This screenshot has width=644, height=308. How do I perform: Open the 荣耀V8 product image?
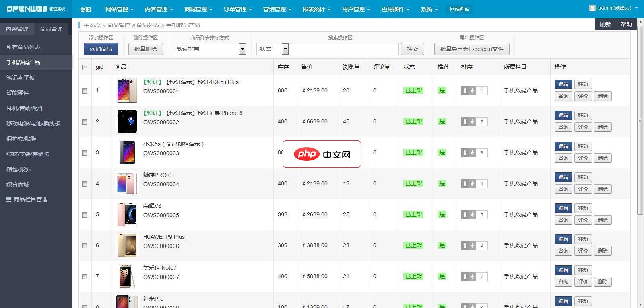[x=127, y=214]
